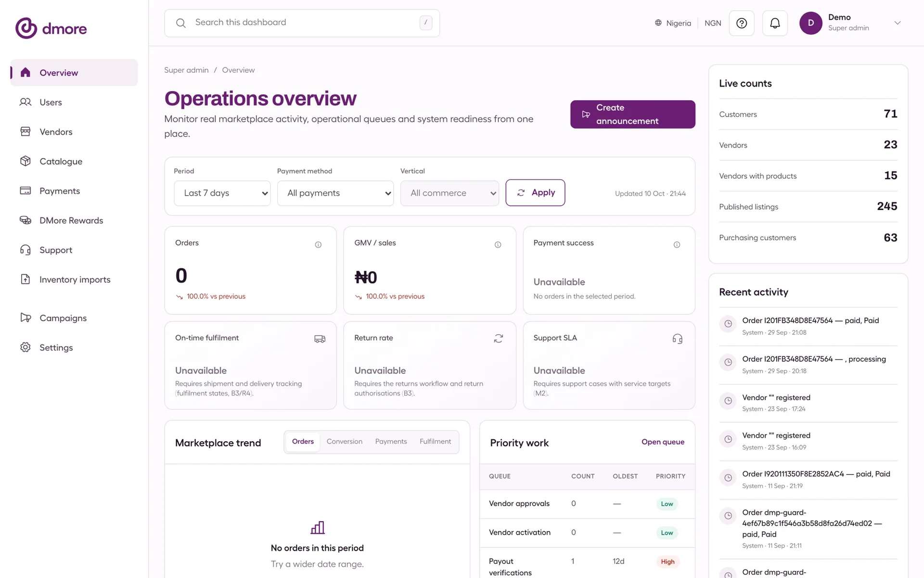Open Inventory imports in the sidebar

coord(74,279)
